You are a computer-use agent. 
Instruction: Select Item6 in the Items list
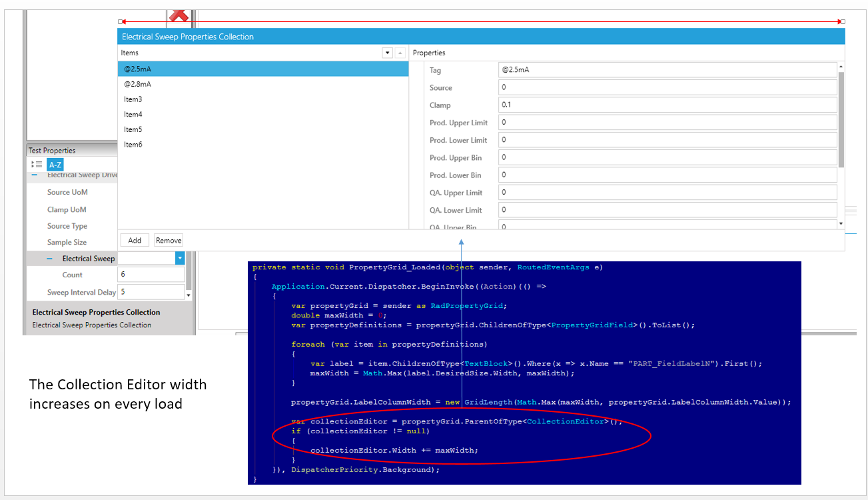263,145
